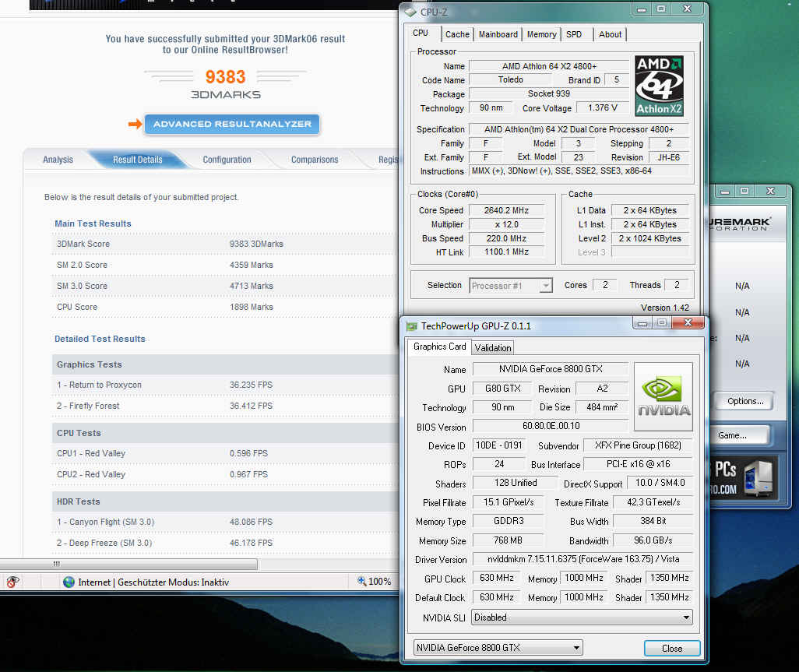Click the GPU-Z Name field NVIDIA GeForce 8800 GTX
799x672 pixels.
click(551, 369)
